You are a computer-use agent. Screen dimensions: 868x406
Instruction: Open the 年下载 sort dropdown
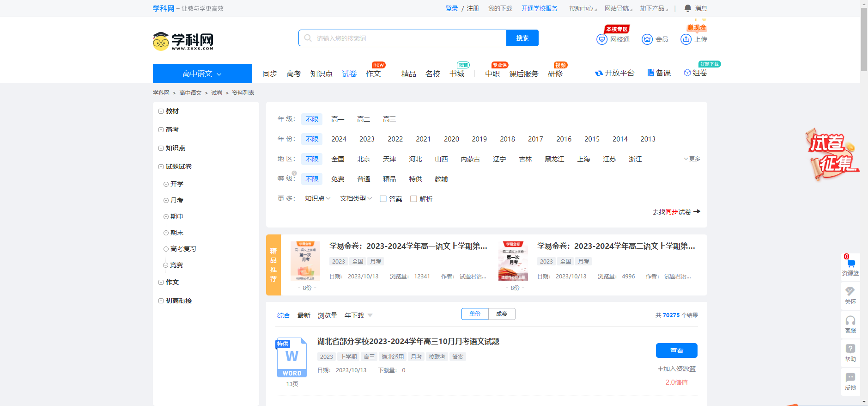coord(358,315)
